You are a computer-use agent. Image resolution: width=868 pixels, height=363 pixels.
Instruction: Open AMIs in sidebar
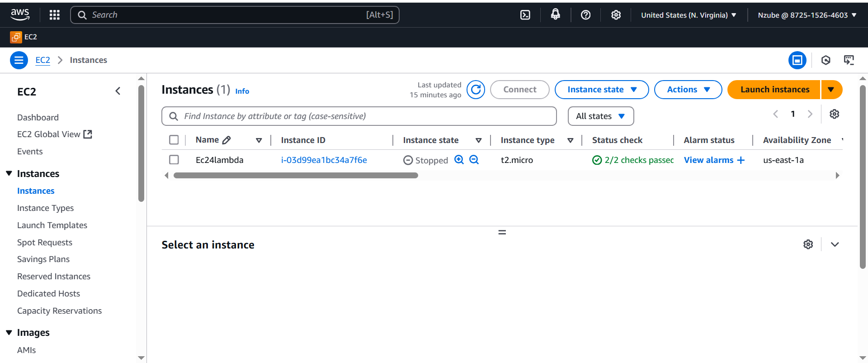click(26, 350)
